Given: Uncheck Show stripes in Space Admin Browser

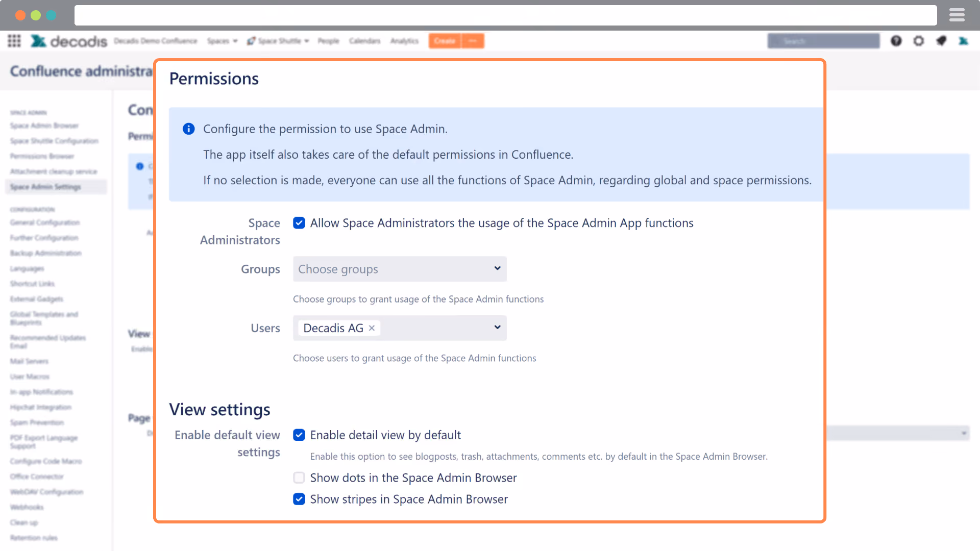Looking at the screenshot, I should coord(299,499).
